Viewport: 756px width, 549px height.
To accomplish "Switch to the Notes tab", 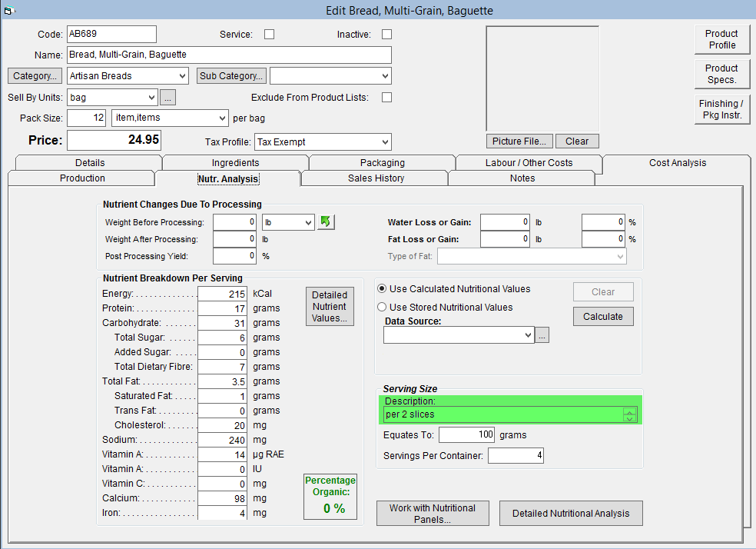I will click(522, 178).
